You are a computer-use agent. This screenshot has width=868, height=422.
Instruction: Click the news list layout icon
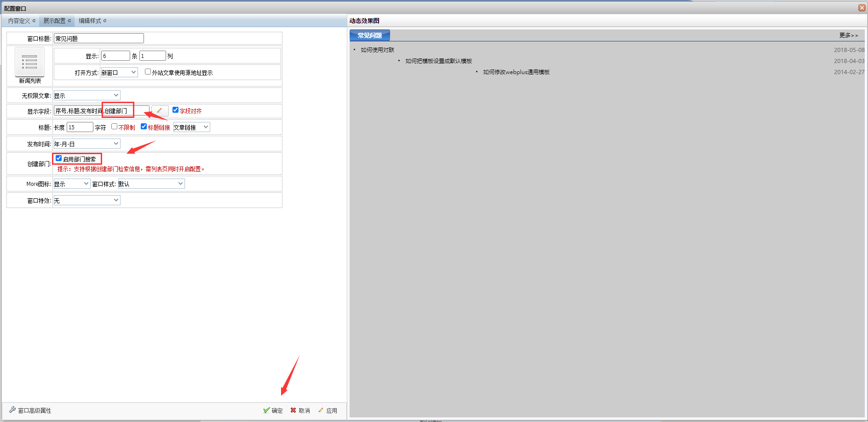tap(29, 62)
